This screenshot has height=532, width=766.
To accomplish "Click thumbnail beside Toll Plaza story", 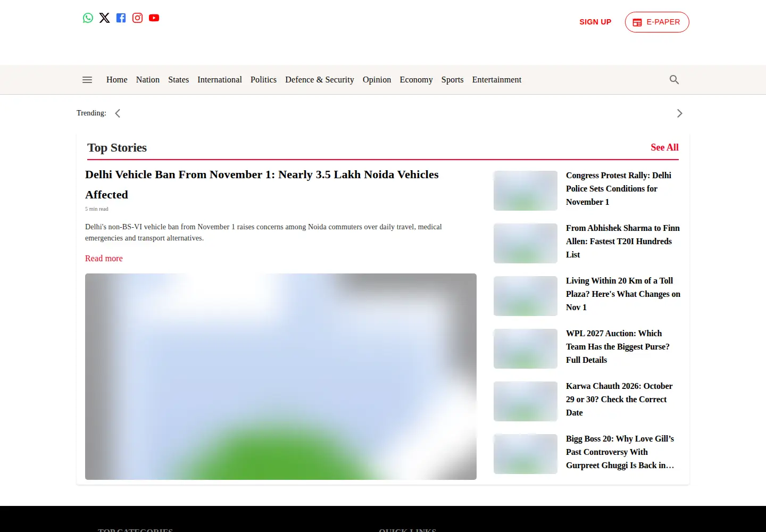I will 526,296.
